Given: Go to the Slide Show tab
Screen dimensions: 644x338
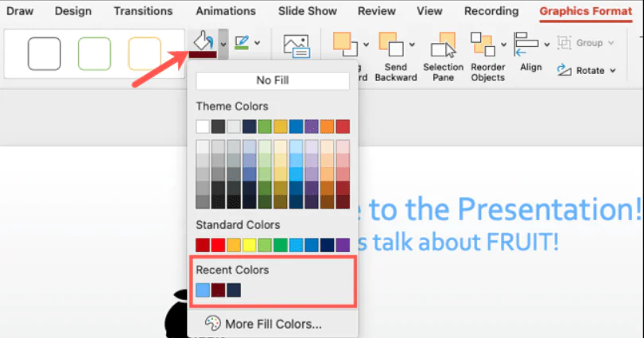Looking at the screenshot, I should click(307, 11).
